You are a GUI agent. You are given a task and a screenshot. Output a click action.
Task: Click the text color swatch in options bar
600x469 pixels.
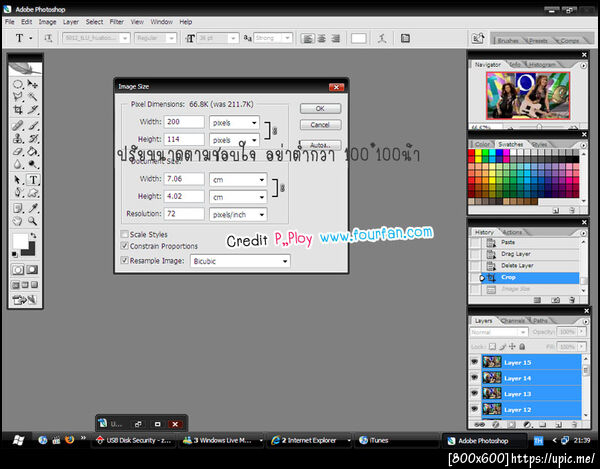click(359, 38)
